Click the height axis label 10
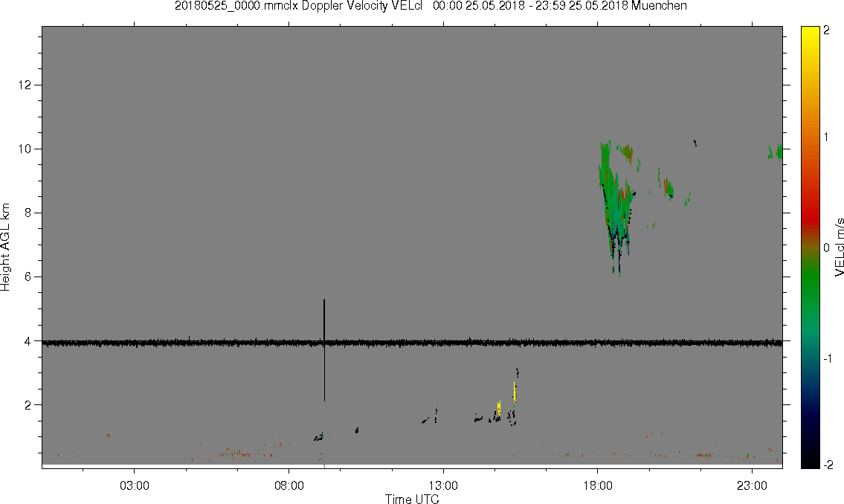This screenshot has height=504, width=844. pyautogui.click(x=25, y=149)
